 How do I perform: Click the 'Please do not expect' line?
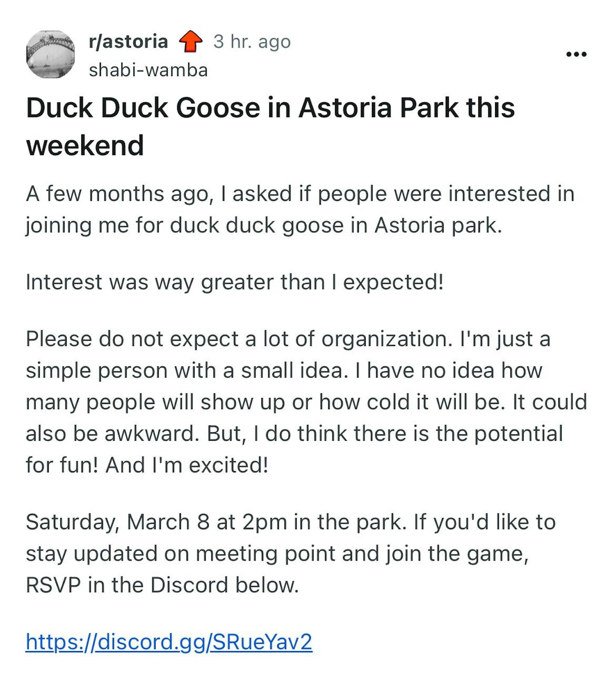pyautogui.click(x=287, y=339)
